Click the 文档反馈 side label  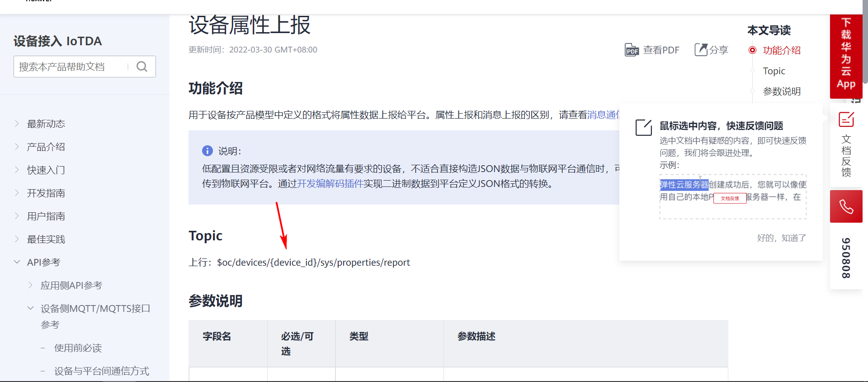coord(846,155)
